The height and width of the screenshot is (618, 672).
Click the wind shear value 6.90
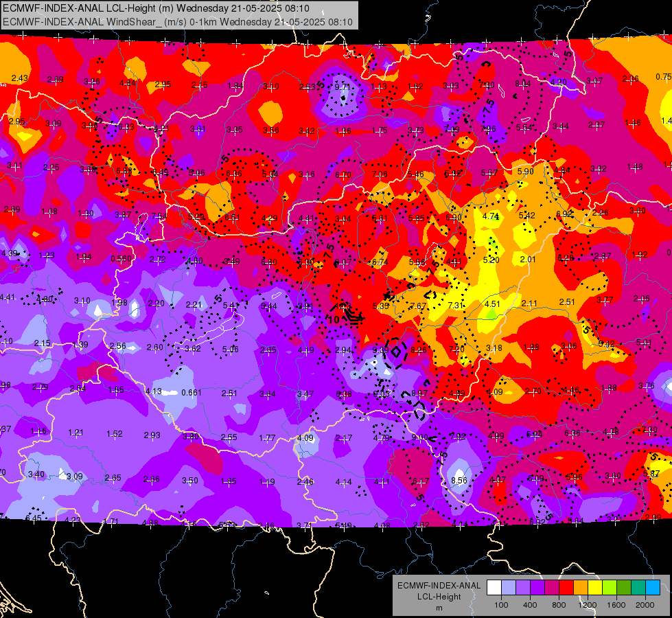click(454, 218)
